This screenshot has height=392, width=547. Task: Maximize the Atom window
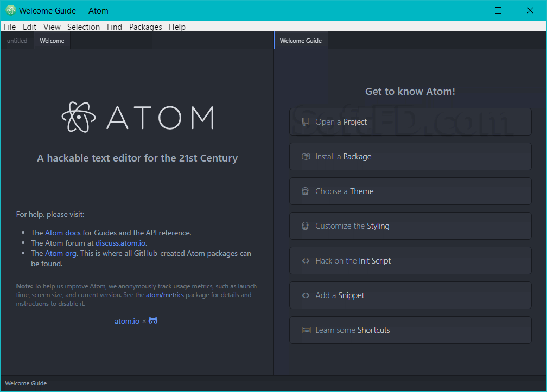(498, 10)
